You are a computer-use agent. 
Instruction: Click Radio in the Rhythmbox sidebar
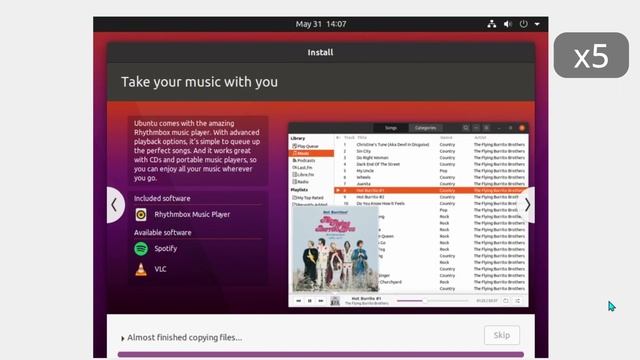[x=301, y=182]
